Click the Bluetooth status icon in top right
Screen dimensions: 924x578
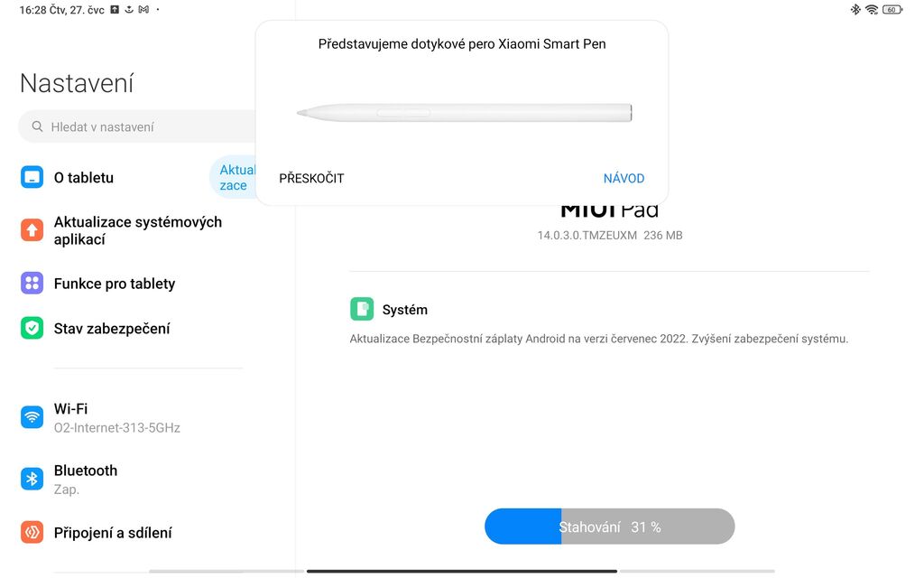(855, 10)
